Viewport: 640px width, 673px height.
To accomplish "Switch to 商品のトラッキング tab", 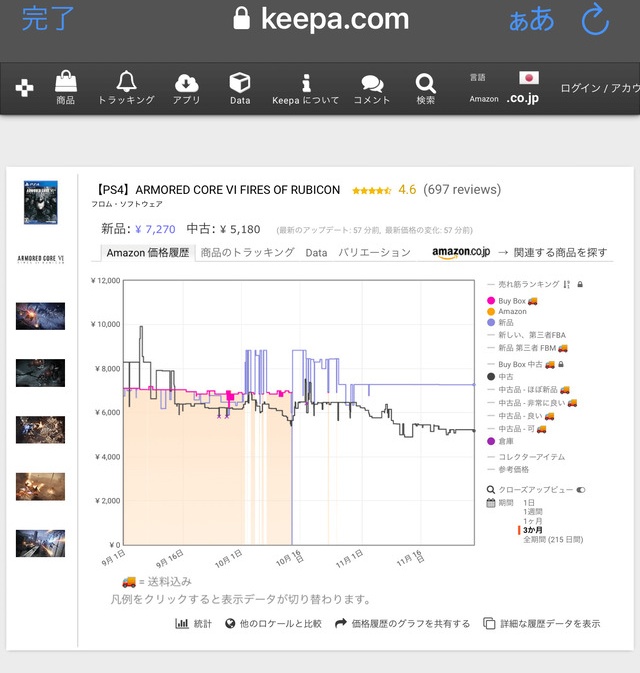I will pos(247,253).
